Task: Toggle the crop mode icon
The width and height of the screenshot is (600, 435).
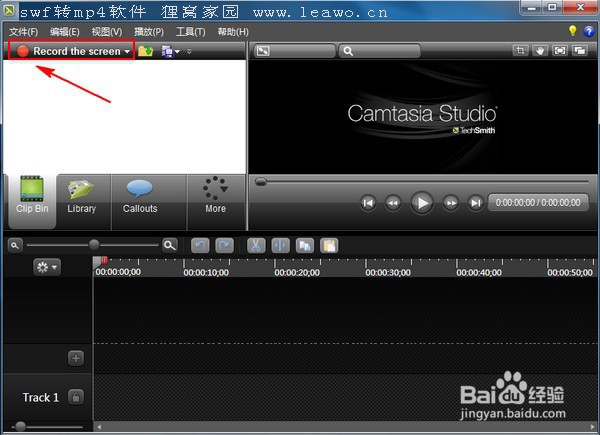Action: coord(520,51)
